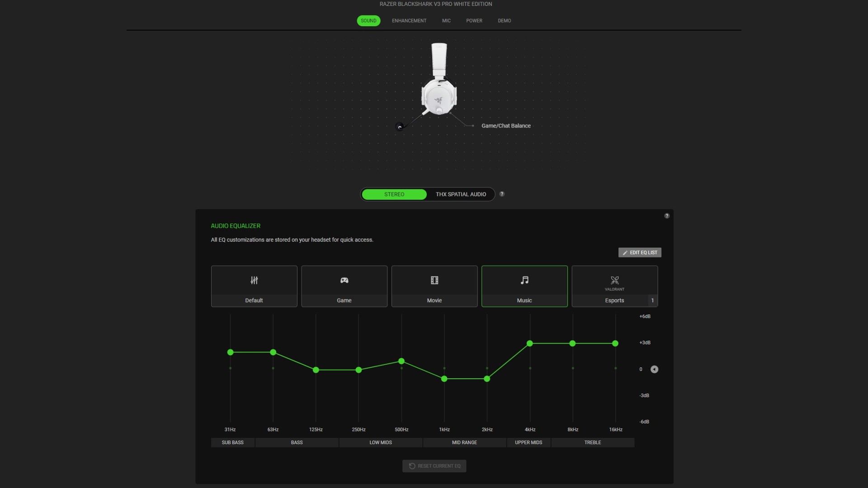Image resolution: width=868 pixels, height=488 pixels.
Task: Select the Music EQ preset card
Action: 524,286
